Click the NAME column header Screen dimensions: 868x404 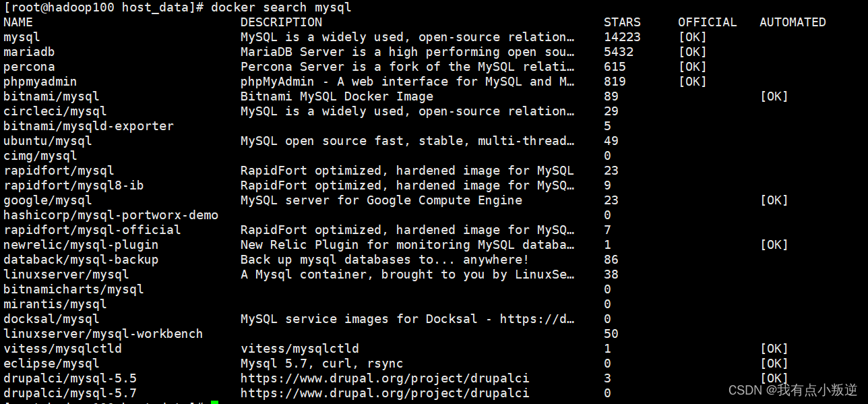click(18, 22)
